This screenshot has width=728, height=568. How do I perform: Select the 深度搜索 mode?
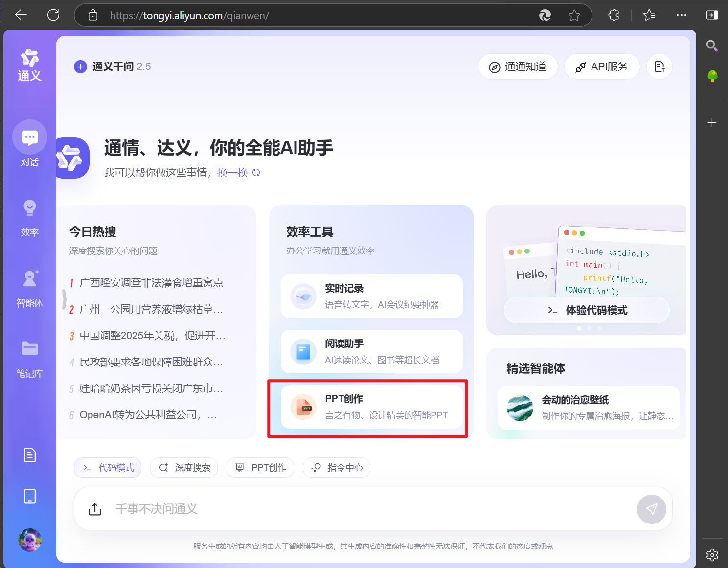coord(183,467)
